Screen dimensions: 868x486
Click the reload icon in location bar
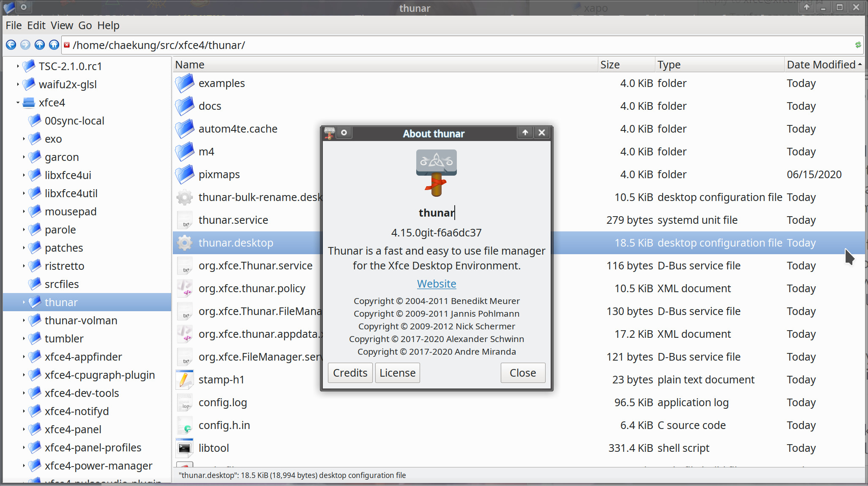[858, 45]
